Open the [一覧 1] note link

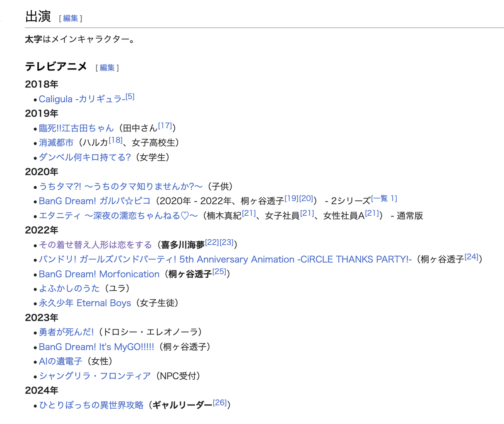[x=384, y=198]
